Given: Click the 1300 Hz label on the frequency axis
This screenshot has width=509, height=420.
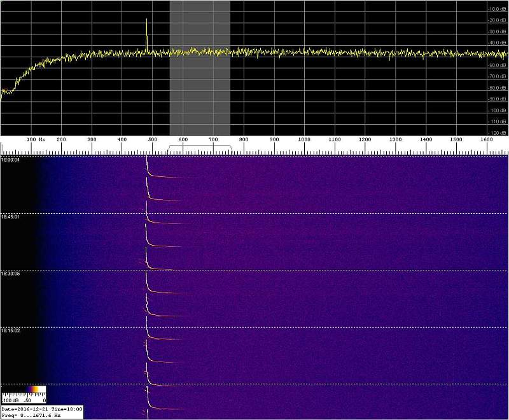Looking at the screenshot, I should 395,139.
